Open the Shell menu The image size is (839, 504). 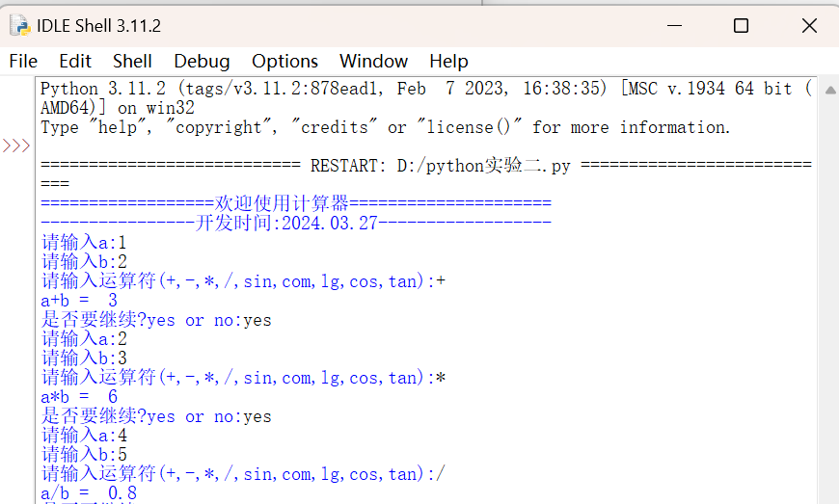point(132,61)
